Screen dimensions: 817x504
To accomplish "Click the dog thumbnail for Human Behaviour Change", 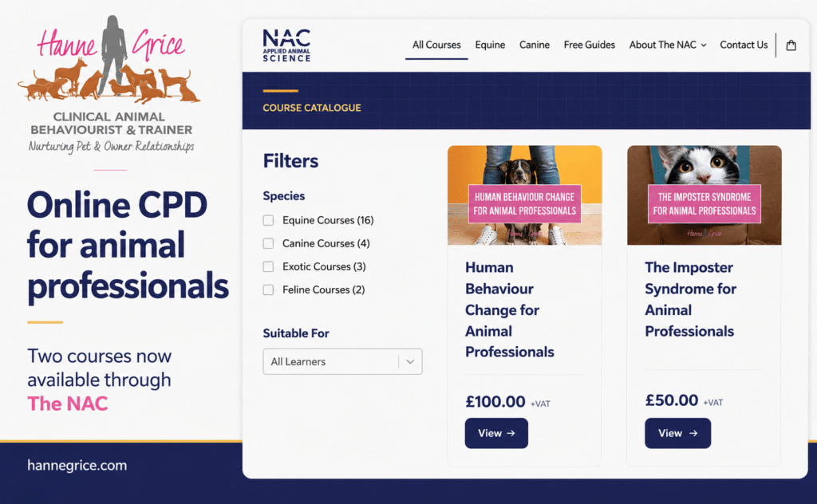I will [x=525, y=195].
